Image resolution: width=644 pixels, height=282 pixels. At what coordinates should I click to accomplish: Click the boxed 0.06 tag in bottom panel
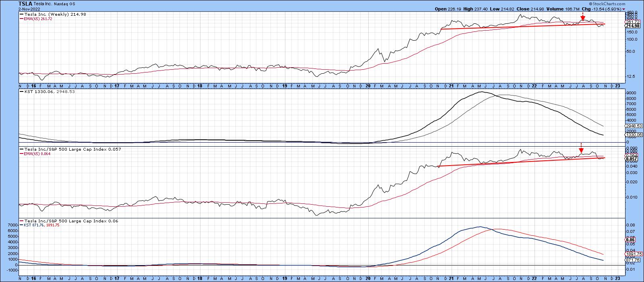(x=630, y=239)
